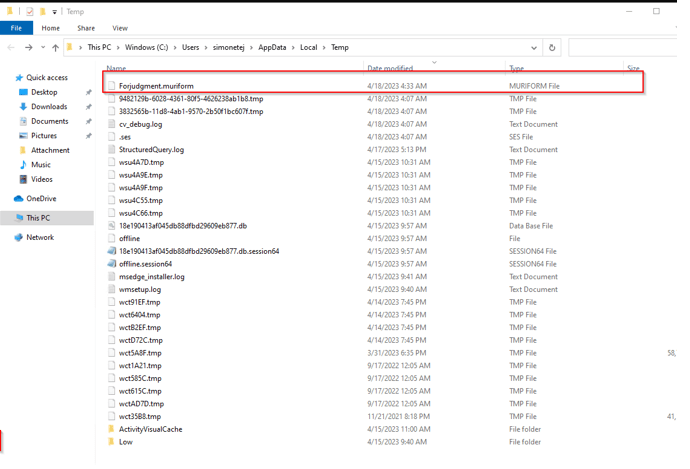This screenshot has width=690, height=469.
Task: Click the Forward navigation arrow
Action: click(28, 47)
